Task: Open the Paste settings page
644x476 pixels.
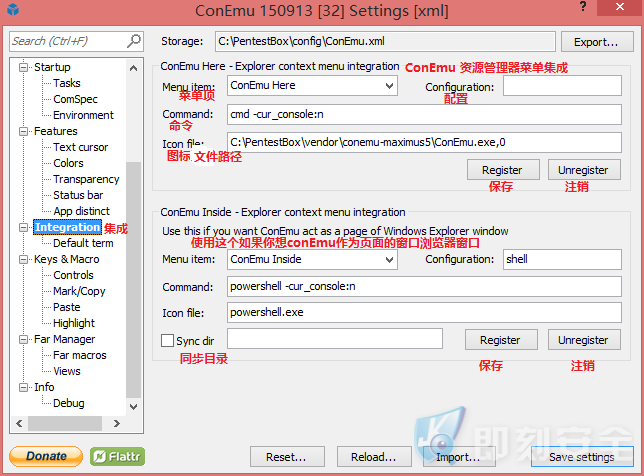Action: coord(67,307)
